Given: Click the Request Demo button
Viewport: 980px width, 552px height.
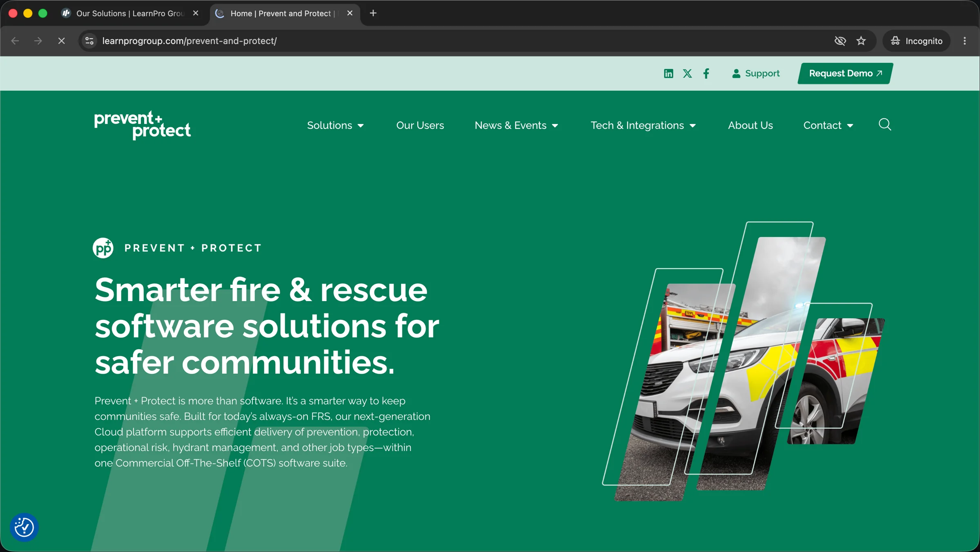Looking at the screenshot, I should tap(845, 73).
